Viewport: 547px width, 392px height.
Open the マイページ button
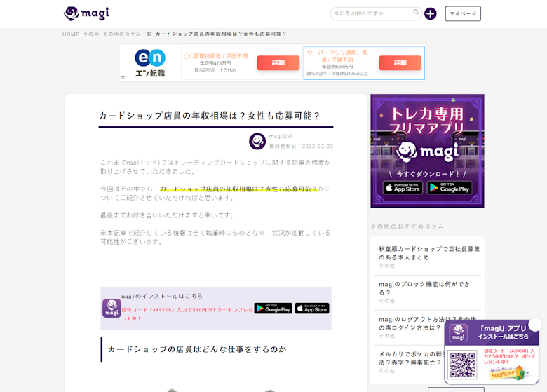point(463,13)
